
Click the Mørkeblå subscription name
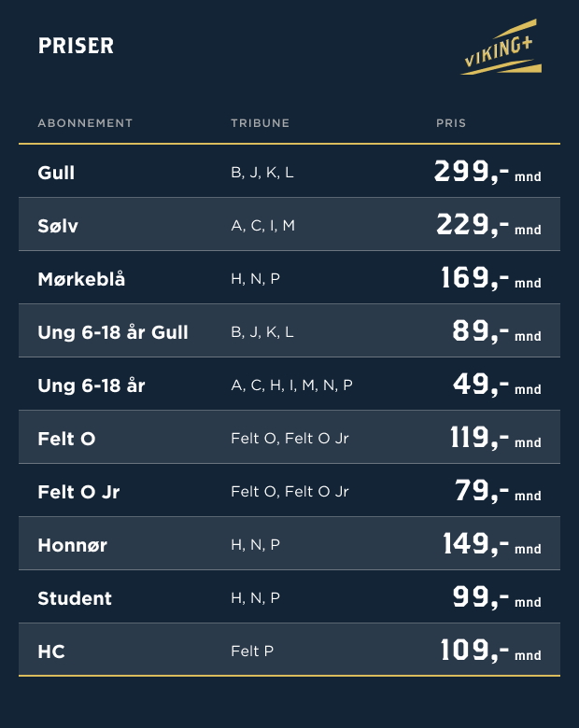81,279
